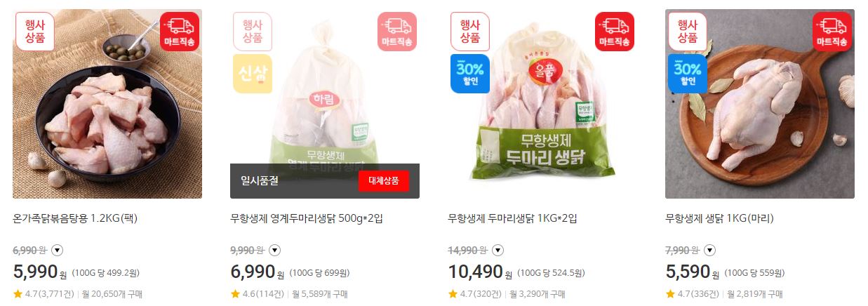Click the 신상 badge on 영계두마리생닭
This screenshot has width=868, height=306.
252,74
